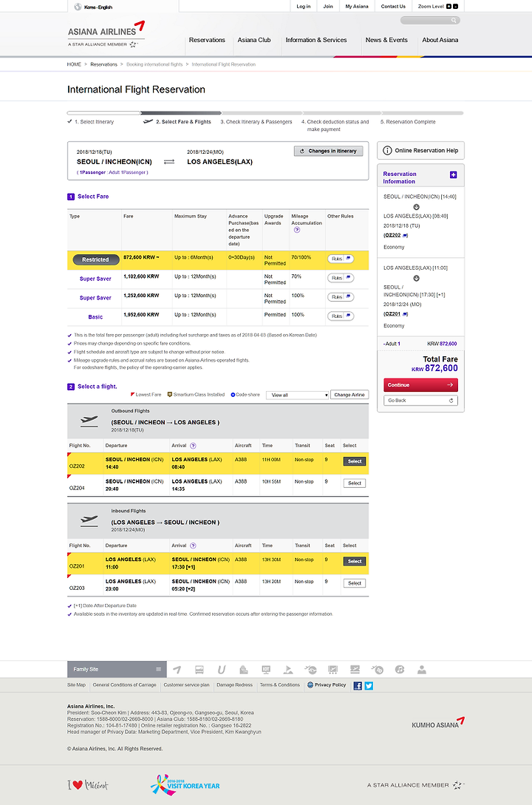532x805 pixels.
Task: Select outbound flight OZ204
Action: pyautogui.click(x=355, y=483)
